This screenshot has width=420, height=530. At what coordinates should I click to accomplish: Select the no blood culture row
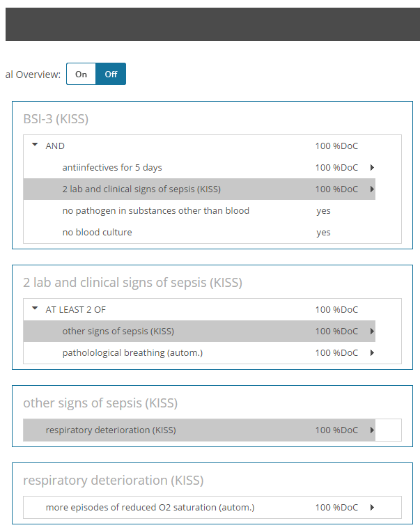click(199, 232)
